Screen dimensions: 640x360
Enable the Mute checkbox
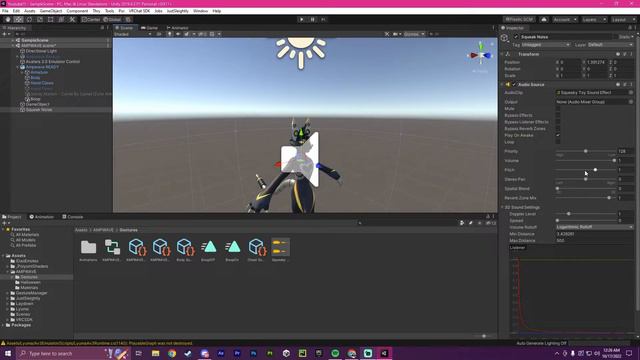[x=558, y=109]
